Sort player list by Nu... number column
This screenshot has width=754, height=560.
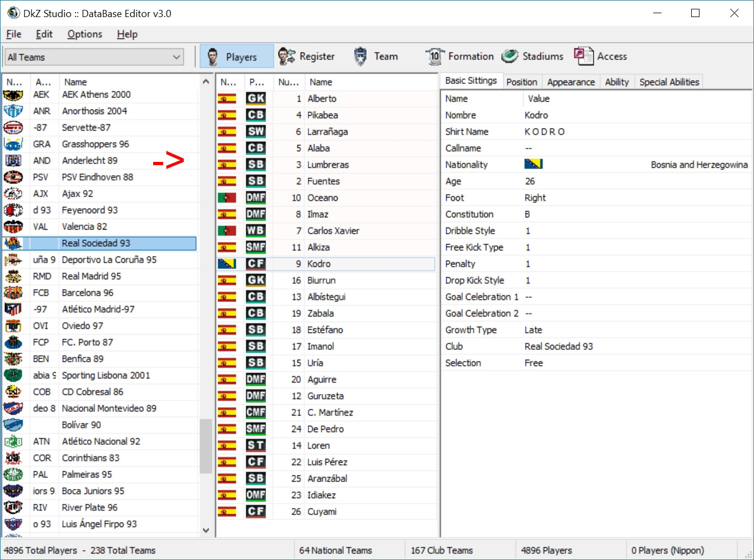coord(289,82)
